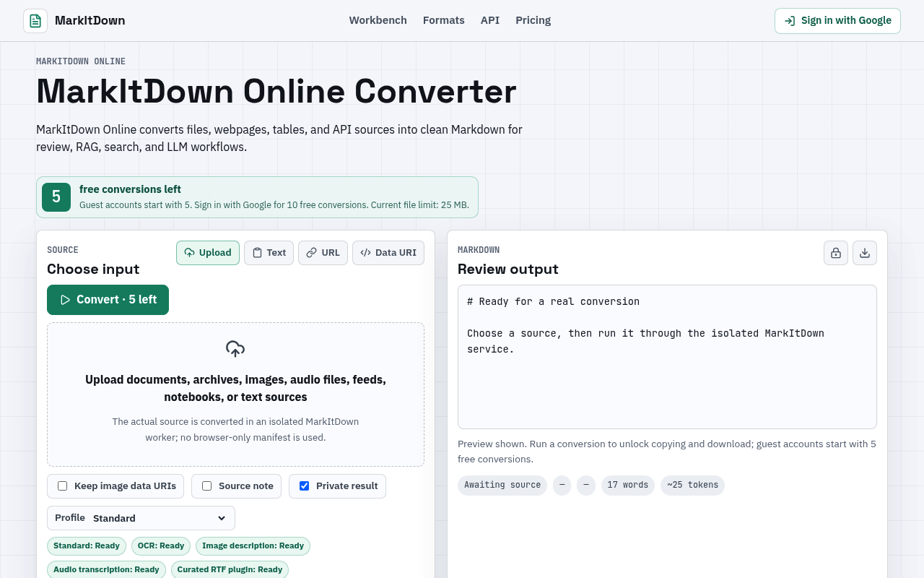Click the Audio transcription: Ready badge
Screen dimensions: 924x578
tap(106, 569)
